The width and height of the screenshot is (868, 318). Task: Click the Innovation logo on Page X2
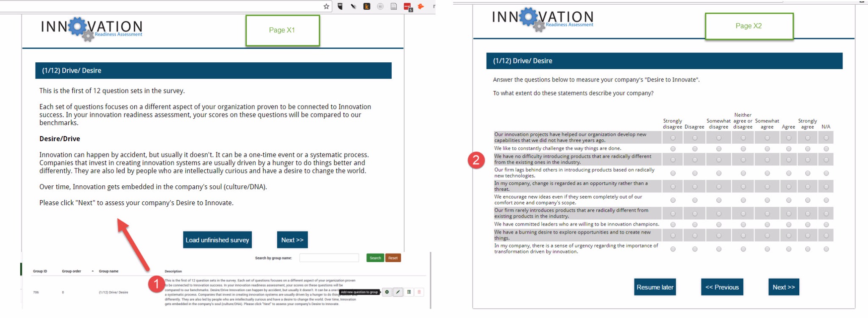click(542, 20)
